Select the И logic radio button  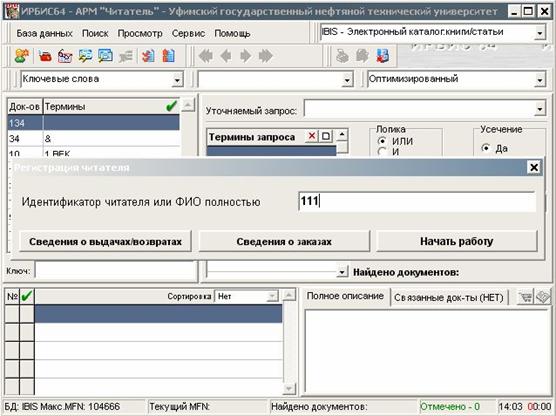382,152
